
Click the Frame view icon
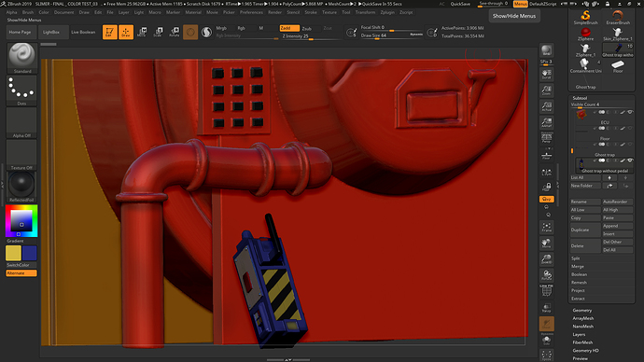point(546,228)
